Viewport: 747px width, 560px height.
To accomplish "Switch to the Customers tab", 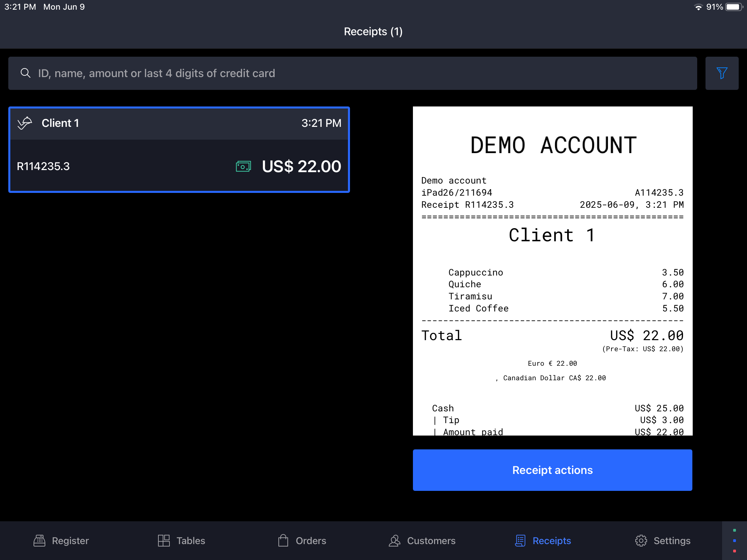I will pos(431,541).
